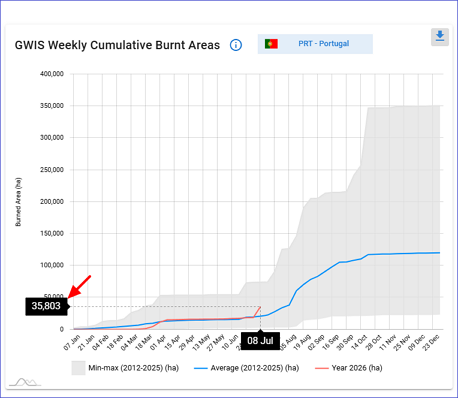Click the 14 Oct x-axis label
The width and height of the screenshot is (458, 398).
(359, 342)
